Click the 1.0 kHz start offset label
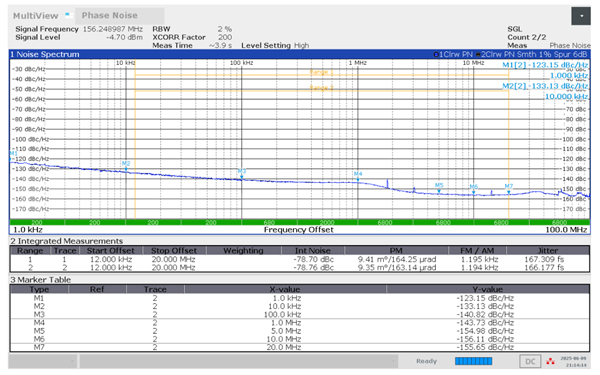The height and width of the screenshot is (375, 600). pos(28,230)
